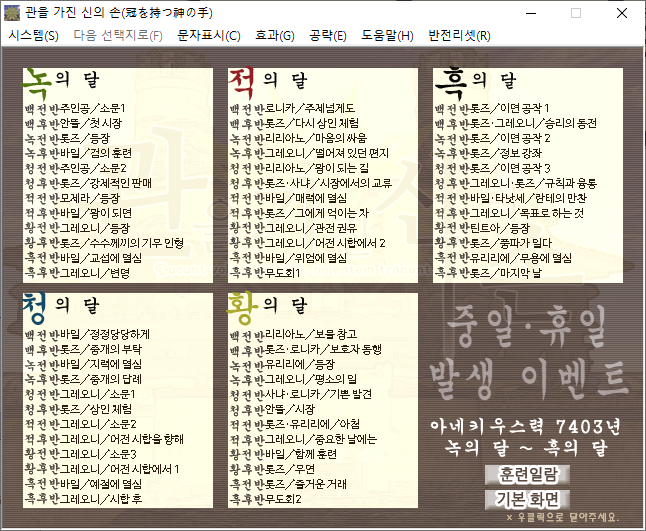Select '적전반모제라/등장' entry
This screenshot has width=646, height=531.
point(72,198)
